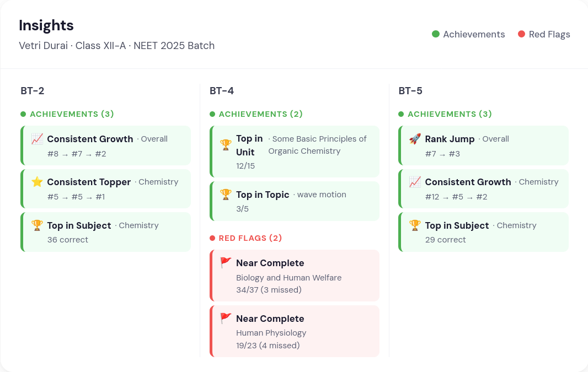Toggle the red Red Flags legend dot
Image resolution: width=588 pixels, height=372 pixels.
point(521,34)
